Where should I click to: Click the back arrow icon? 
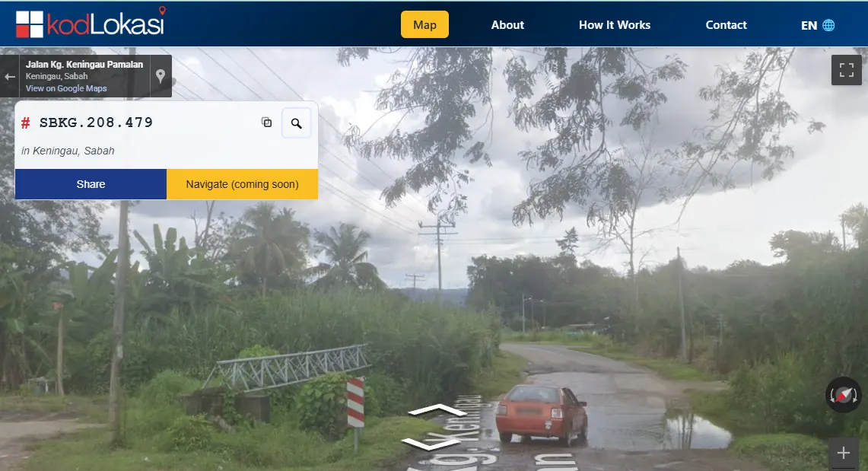(x=11, y=75)
